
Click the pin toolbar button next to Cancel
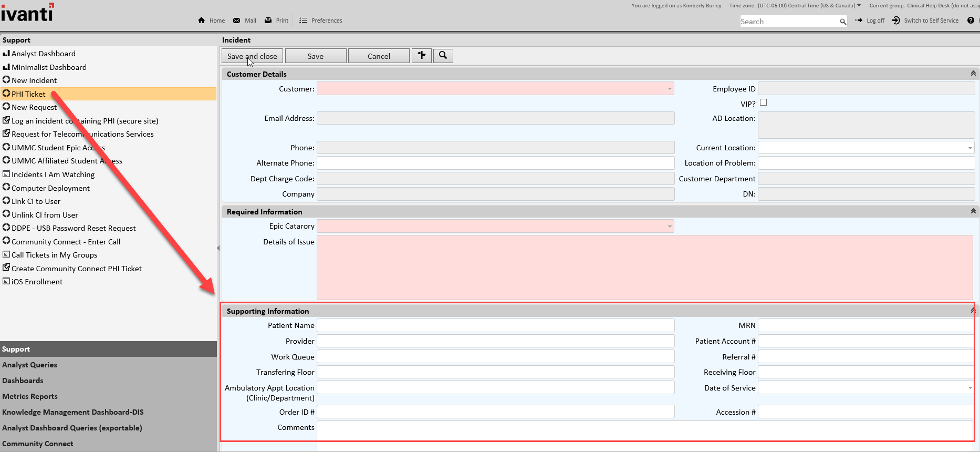(x=422, y=56)
